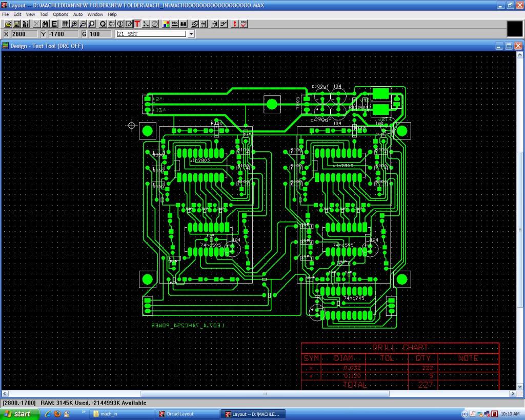Viewport: 525px width, 420px height.
Task: Click the Save floppy disk icon
Action: coord(17,24)
